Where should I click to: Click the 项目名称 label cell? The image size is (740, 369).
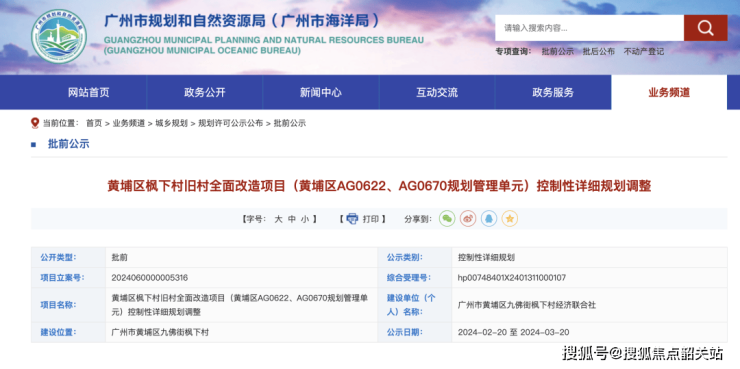(x=68, y=305)
